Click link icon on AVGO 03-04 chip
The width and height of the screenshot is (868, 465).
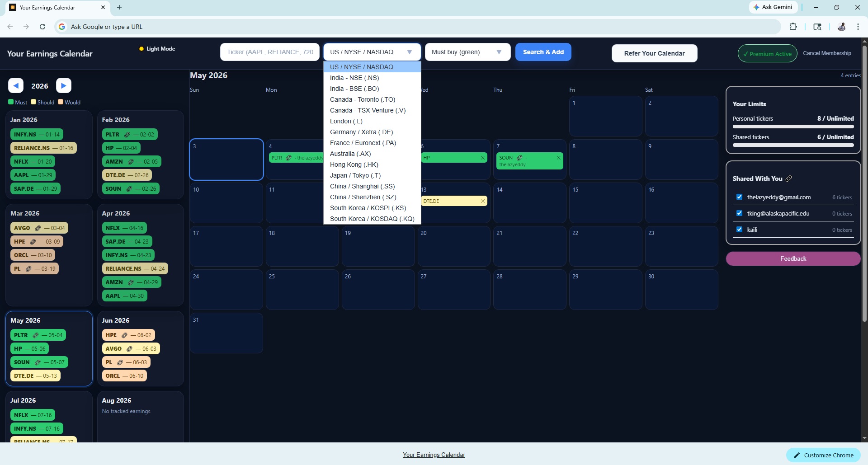point(38,228)
